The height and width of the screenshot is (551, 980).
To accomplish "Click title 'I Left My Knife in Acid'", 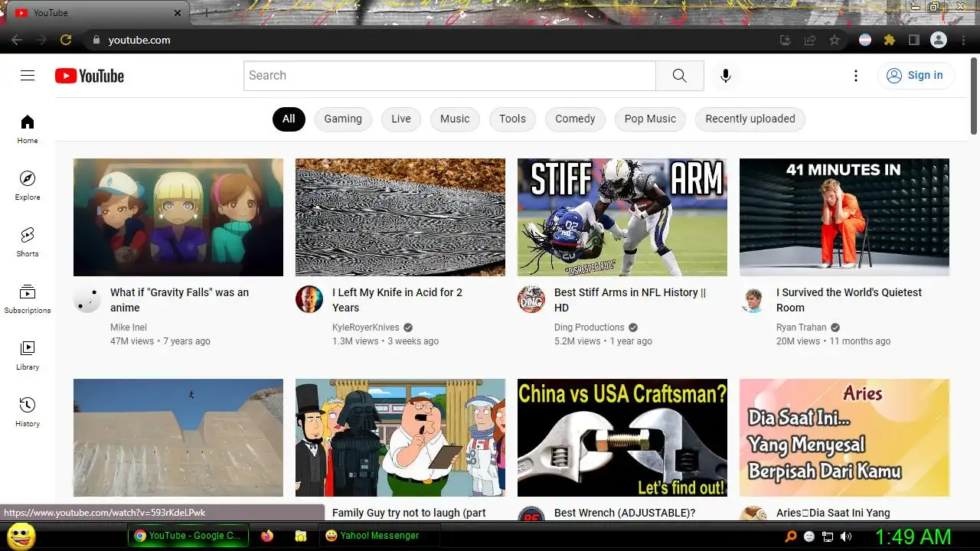I will pyautogui.click(x=397, y=300).
